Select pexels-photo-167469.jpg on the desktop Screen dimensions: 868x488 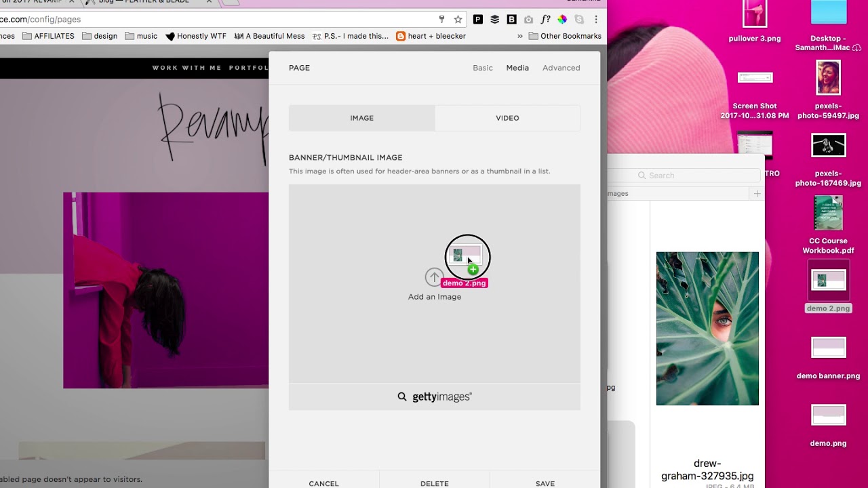point(828,161)
